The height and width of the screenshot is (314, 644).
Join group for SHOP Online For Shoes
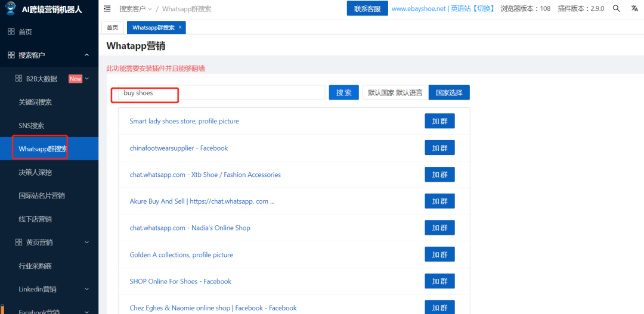[x=439, y=281]
